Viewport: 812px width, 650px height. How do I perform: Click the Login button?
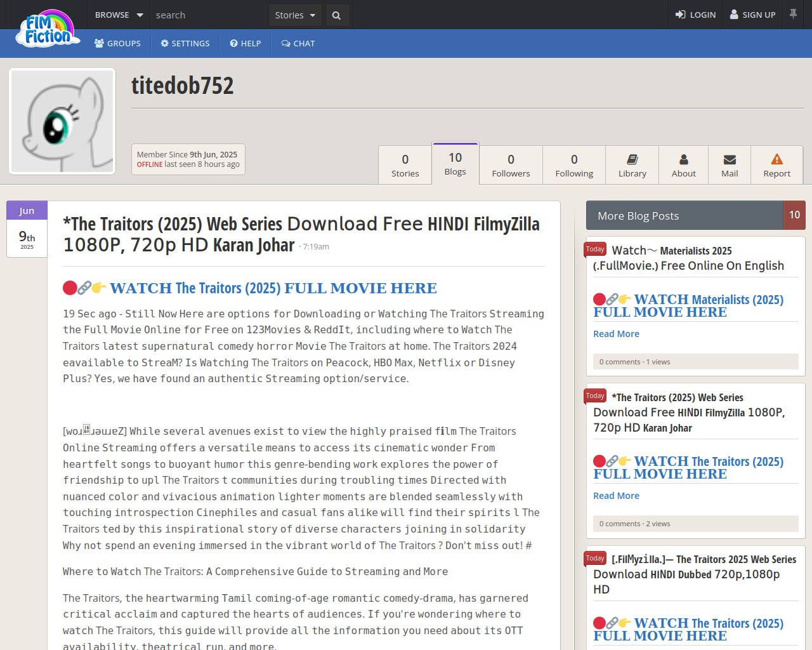(x=695, y=15)
